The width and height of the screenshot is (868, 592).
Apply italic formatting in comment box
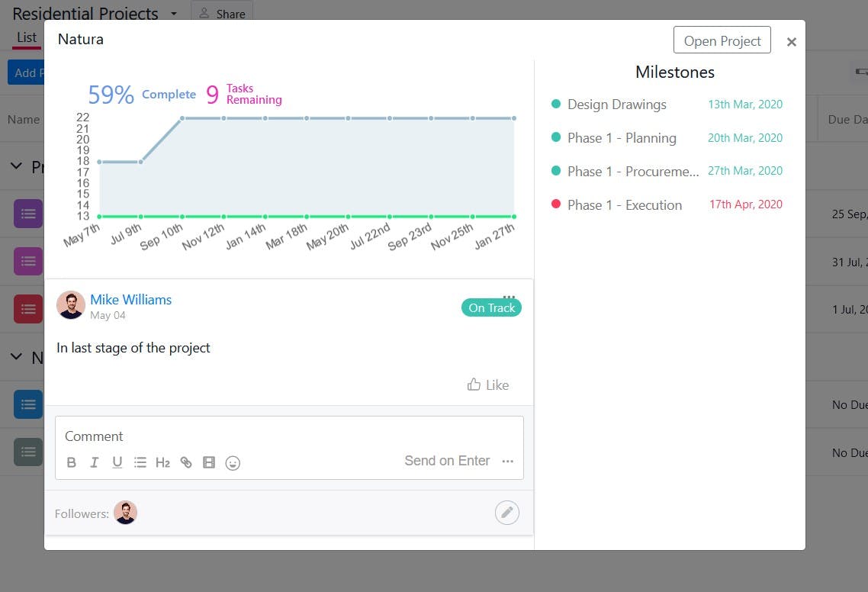[94, 462]
